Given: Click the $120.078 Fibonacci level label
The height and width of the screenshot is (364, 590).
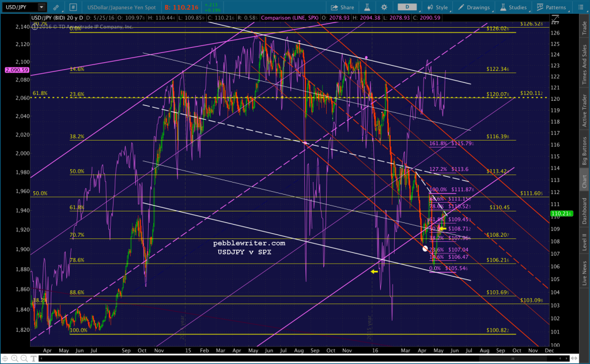Looking at the screenshot, I should tap(497, 94).
